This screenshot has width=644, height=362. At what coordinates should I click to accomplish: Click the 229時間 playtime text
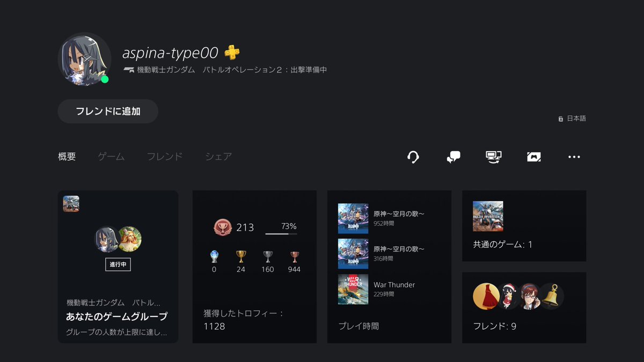coord(384,294)
